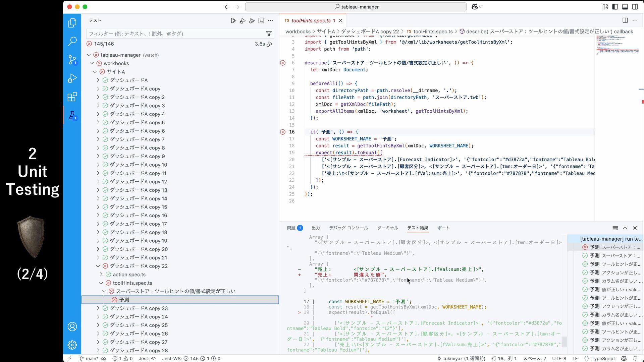Screen dimensions: 644x362
Task: Open the Manage gear icon
Action: (x=72, y=345)
